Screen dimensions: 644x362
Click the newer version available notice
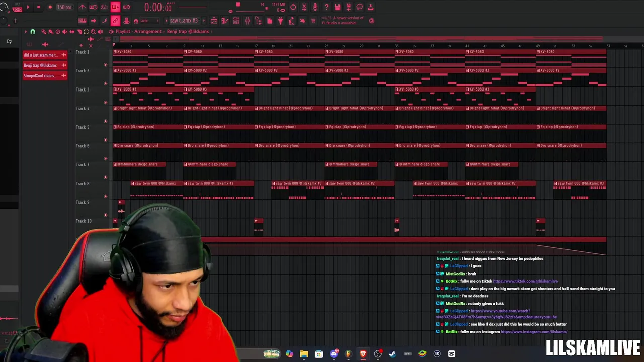(342, 21)
